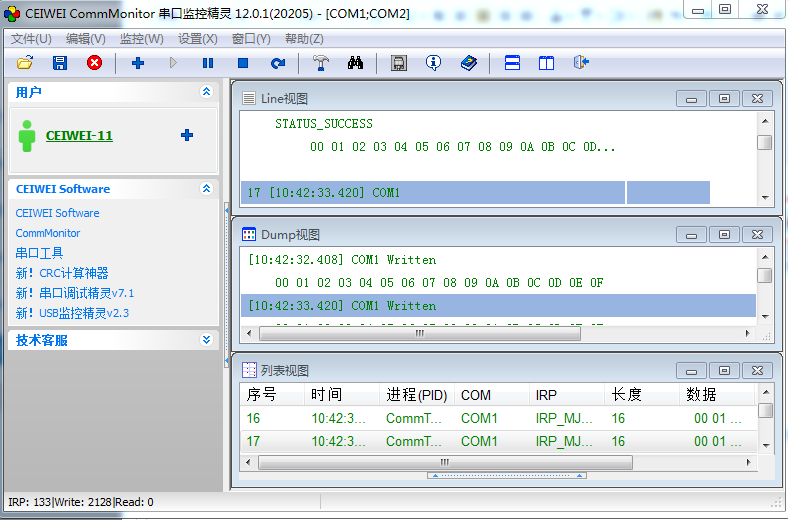Open the 文件(U) menu
Image resolution: width=788 pixels, height=520 pixels.
pos(31,39)
